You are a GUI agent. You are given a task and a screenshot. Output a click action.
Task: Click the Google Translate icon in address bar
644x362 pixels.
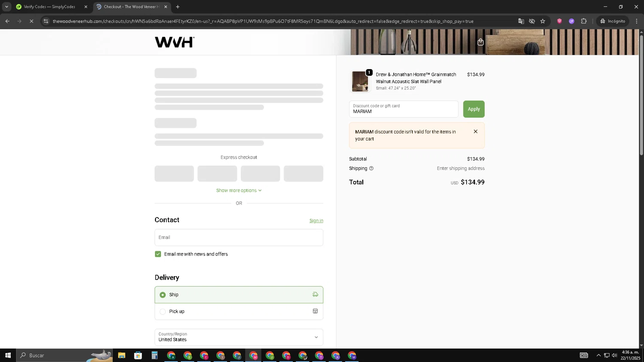[521, 21]
